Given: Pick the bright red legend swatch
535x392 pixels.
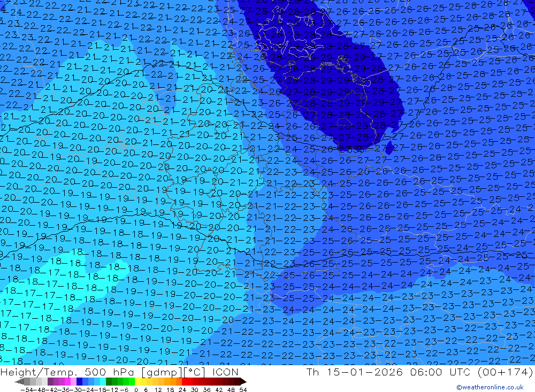Looking at the screenshot, I should (186, 381).
